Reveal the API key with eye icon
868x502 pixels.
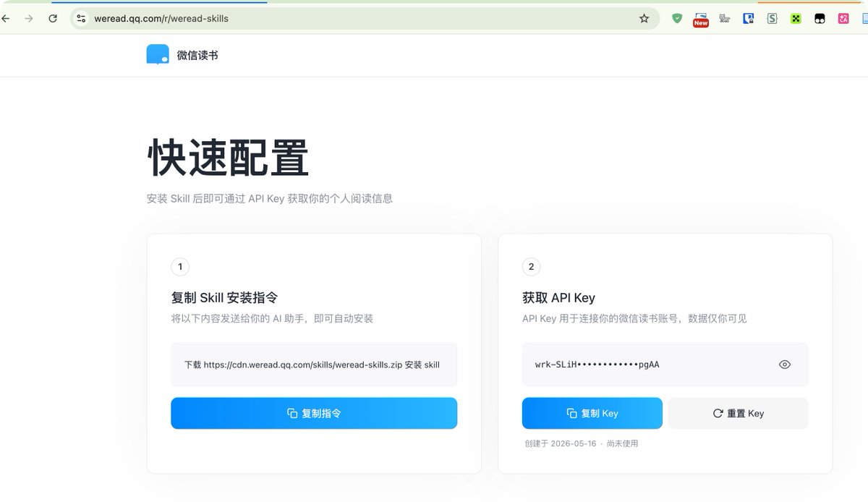(x=785, y=365)
